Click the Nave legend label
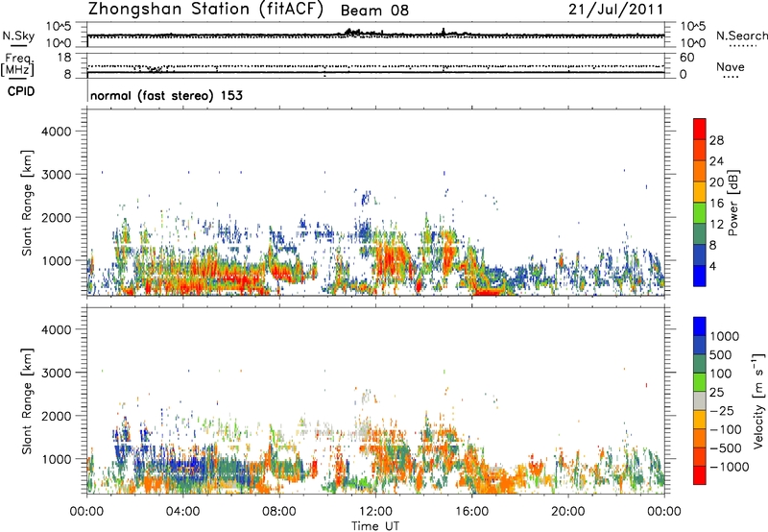 pos(731,66)
